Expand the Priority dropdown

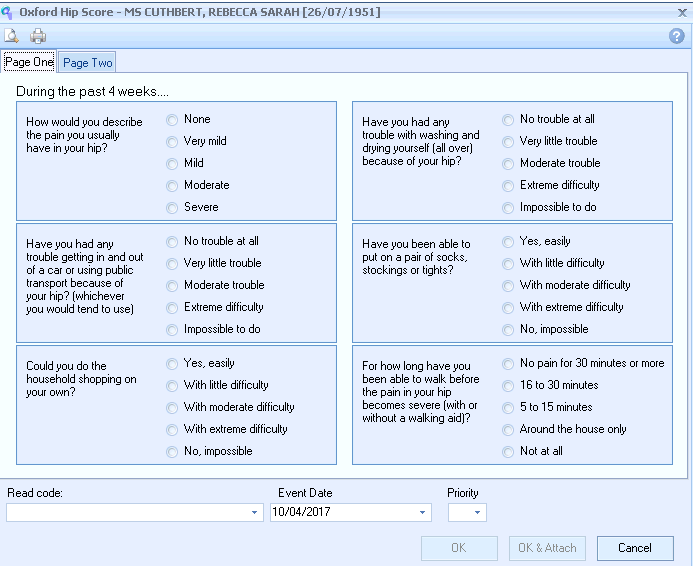pos(478,513)
